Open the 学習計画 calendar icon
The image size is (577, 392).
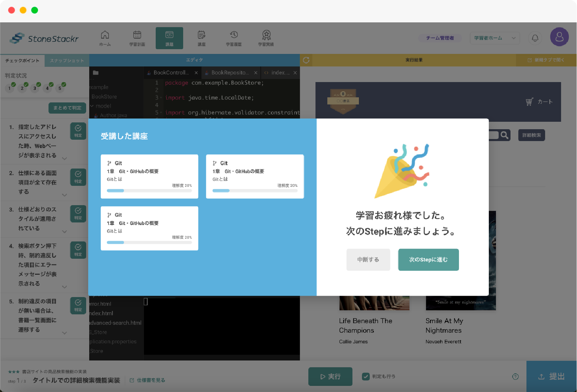(x=137, y=38)
